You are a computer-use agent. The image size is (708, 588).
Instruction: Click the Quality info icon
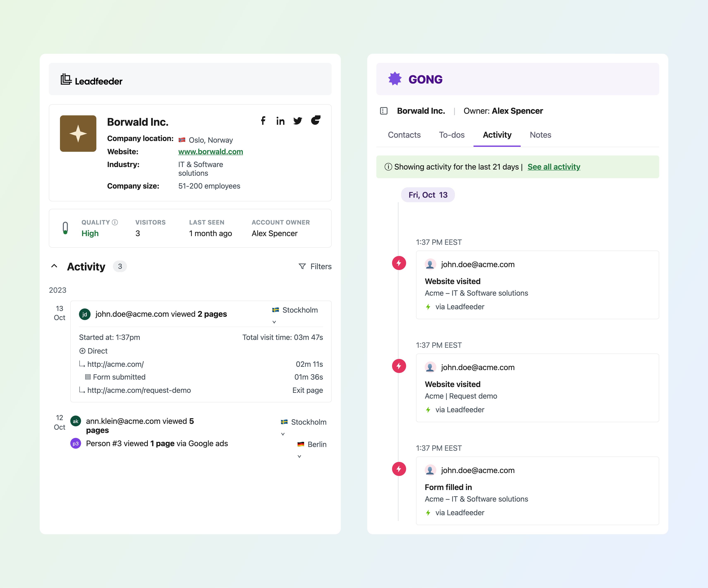pyautogui.click(x=115, y=222)
